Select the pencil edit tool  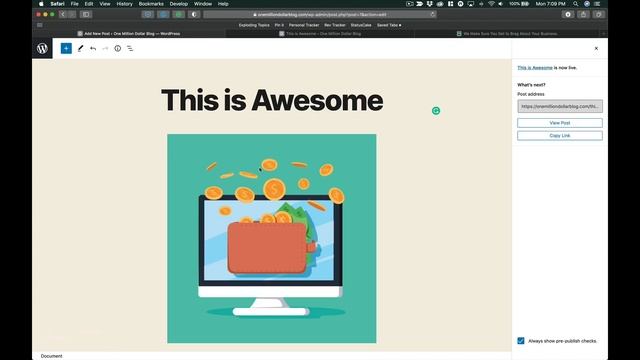[x=80, y=48]
